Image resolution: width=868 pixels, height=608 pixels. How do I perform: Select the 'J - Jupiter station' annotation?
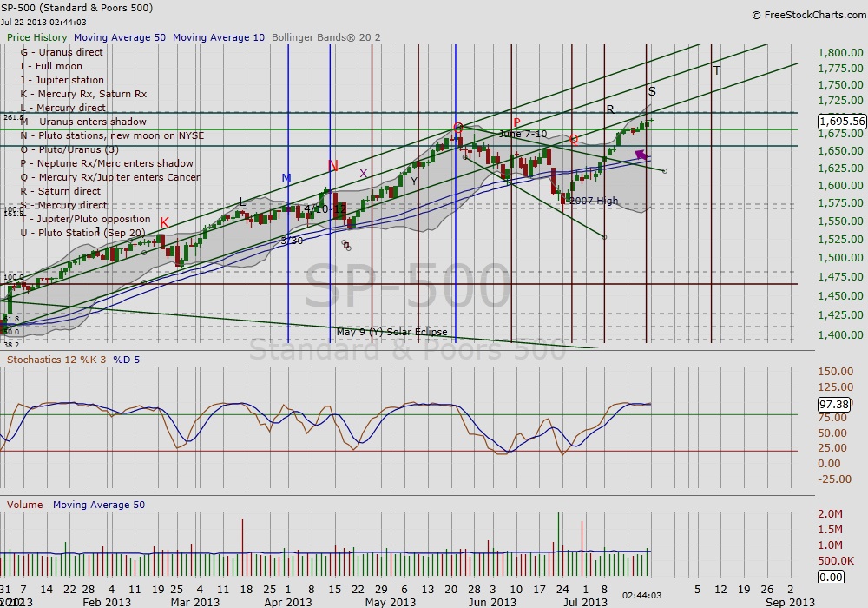click(62, 80)
